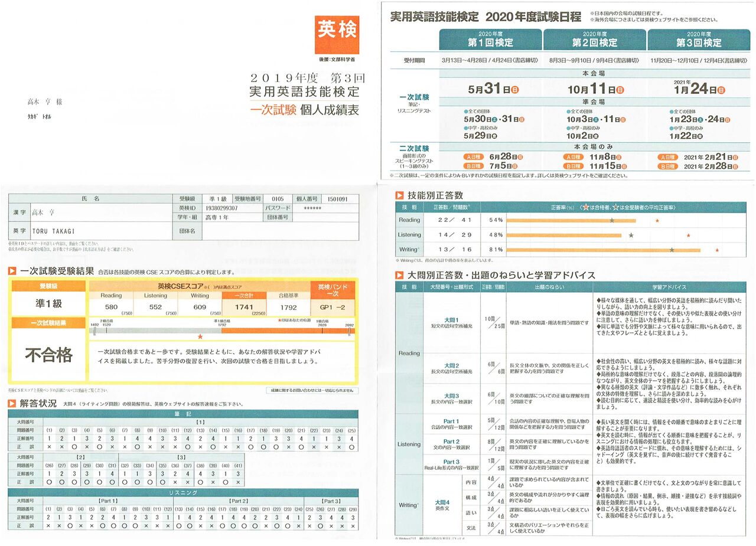Click the red star in the Reading accuracy row
756x546 pixels.
(x=657, y=220)
